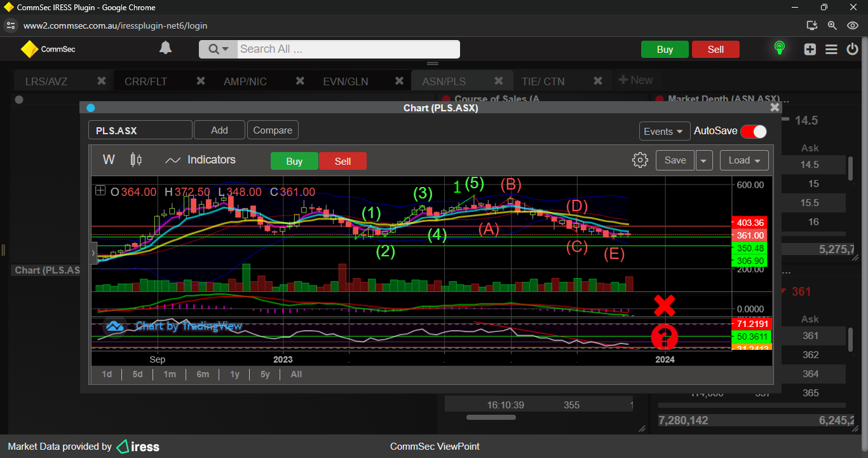Select the 6m time range

coord(203,374)
